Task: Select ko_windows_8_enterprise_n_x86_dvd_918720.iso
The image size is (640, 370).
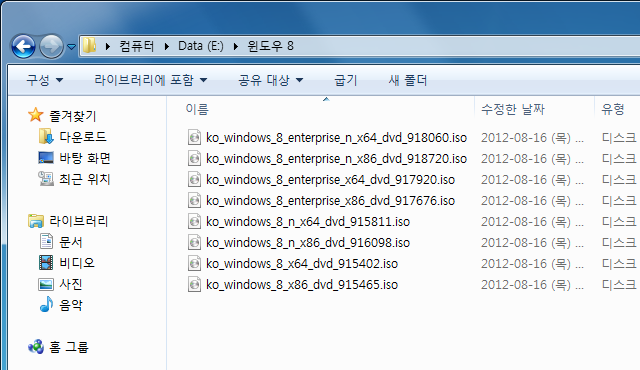Action: 336,159
